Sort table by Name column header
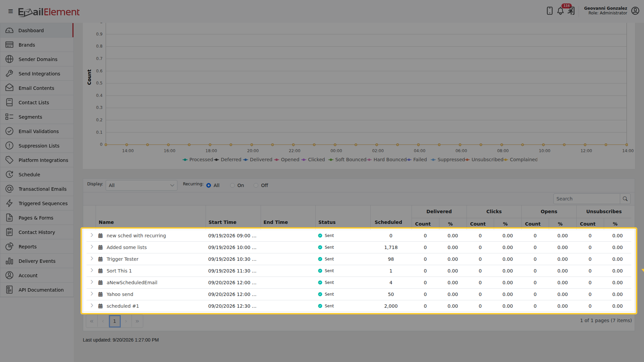Viewport: 644px width, 362px height. click(106, 222)
